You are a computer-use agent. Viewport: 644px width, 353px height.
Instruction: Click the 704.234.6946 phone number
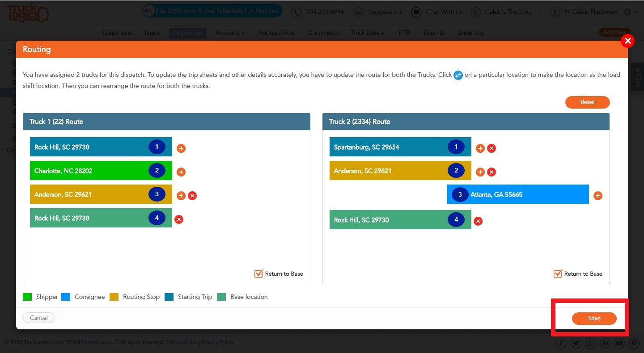[x=325, y=12]
